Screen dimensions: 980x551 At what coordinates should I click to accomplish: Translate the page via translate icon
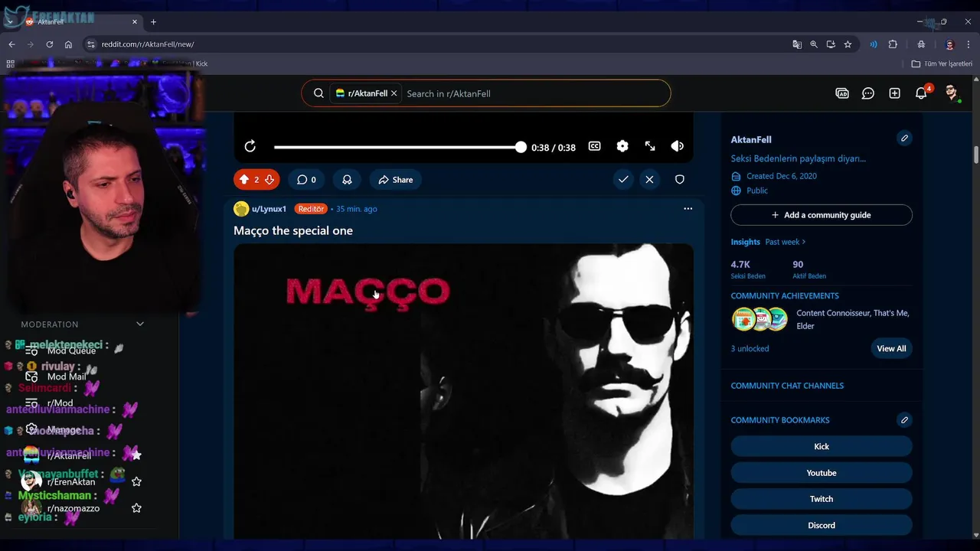(x=797, y=44)
